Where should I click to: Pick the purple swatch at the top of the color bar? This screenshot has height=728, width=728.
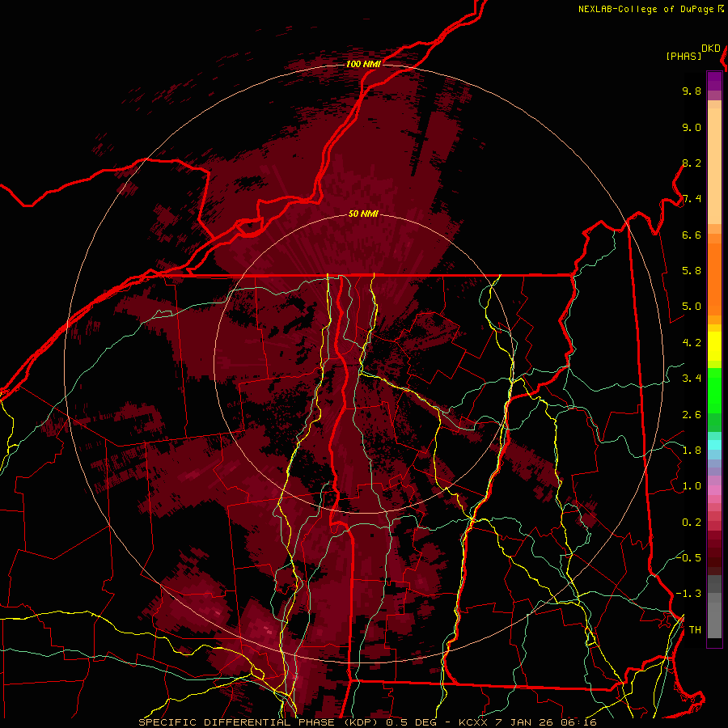[714, 81]
